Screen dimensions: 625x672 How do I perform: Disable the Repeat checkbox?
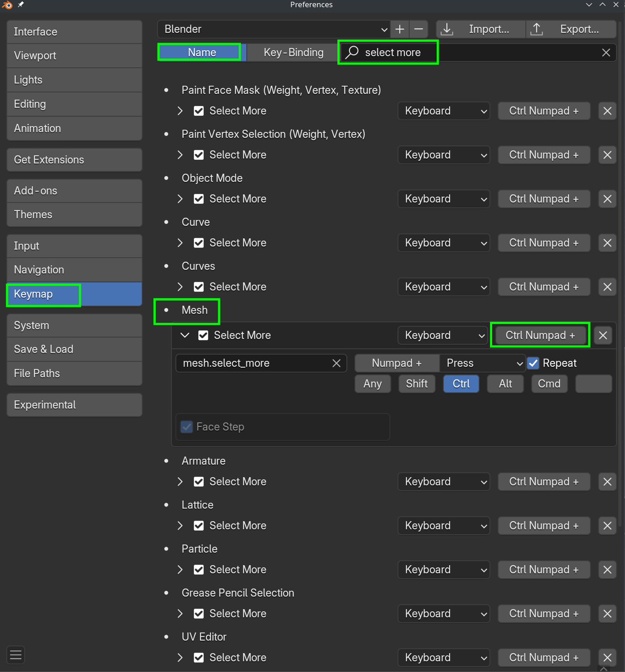533,363
